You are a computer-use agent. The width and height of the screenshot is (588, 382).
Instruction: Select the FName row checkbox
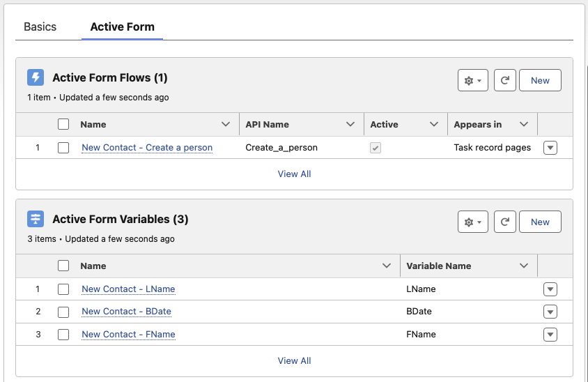(x=63, y=335)
